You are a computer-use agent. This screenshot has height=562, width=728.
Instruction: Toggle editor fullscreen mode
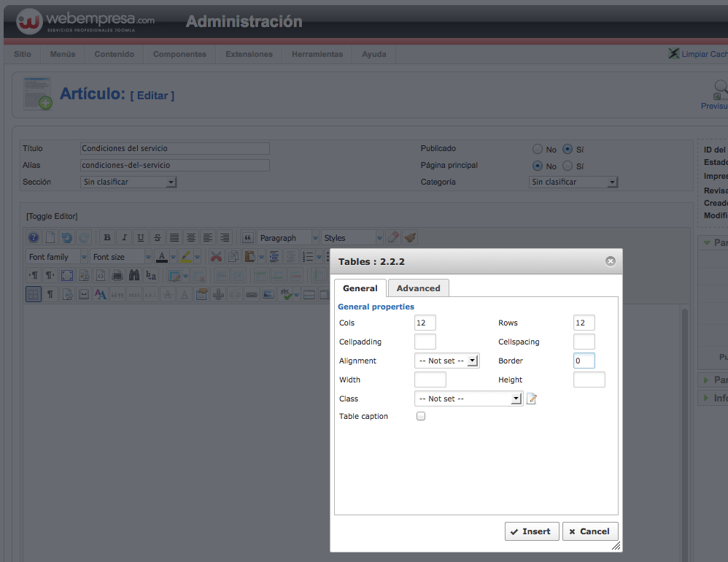(67, 275)
